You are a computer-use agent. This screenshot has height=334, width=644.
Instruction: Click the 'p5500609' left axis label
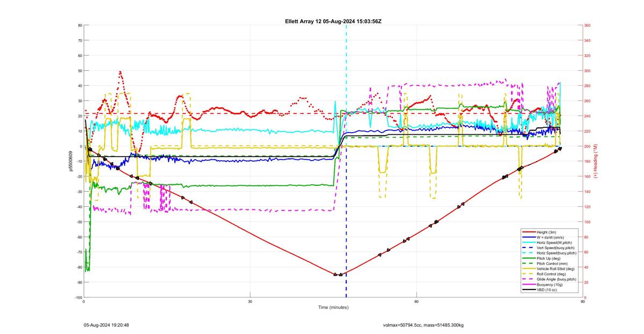(70, 161)
